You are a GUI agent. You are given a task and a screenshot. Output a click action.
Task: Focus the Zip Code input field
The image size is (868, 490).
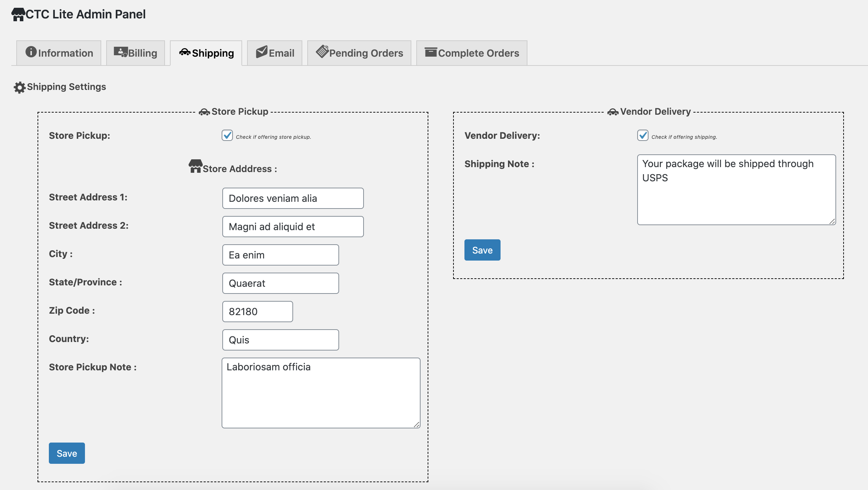pyautogui.click(x=258, y=312)
